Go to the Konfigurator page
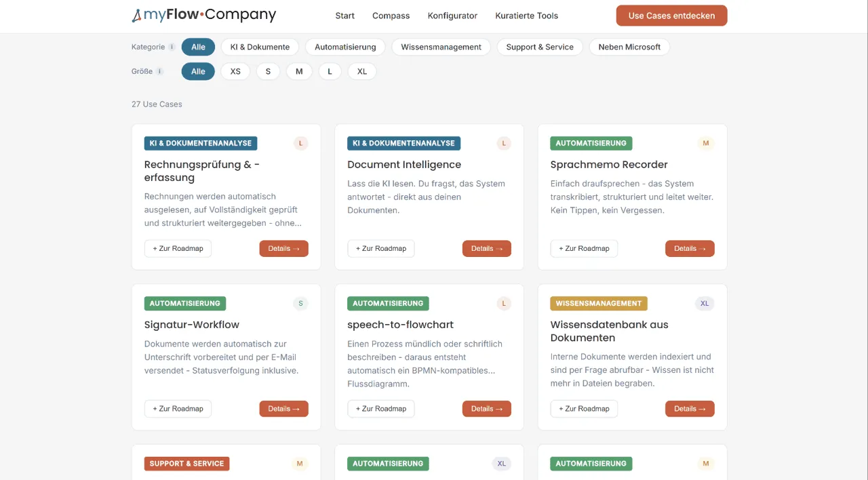868x480 pixels. tap(452, 16)
